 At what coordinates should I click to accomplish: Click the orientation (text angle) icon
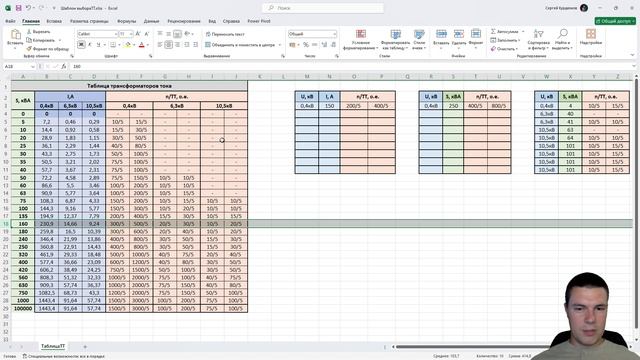[x=187, y=34]
